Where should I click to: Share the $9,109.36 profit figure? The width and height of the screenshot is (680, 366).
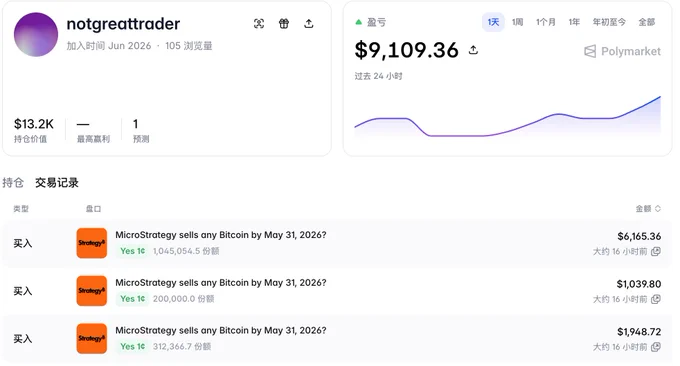(473, 50)
